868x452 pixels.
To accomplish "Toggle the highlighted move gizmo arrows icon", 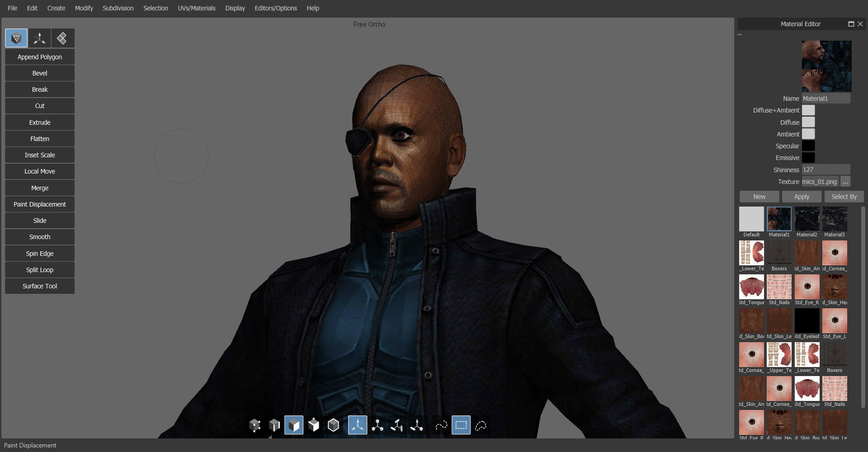I will coord(358,425).
